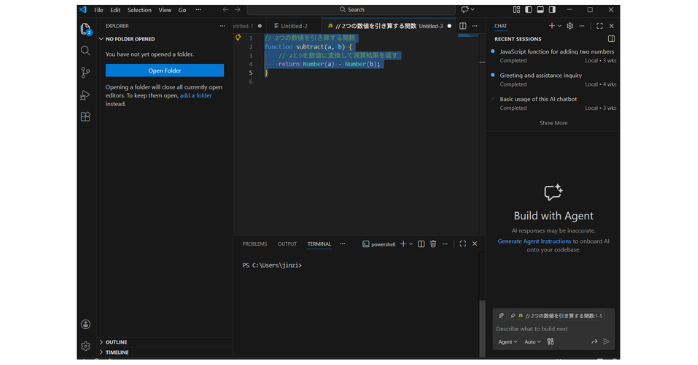
Task: Maximize the terminal panel size
Action: pos(463,244)
